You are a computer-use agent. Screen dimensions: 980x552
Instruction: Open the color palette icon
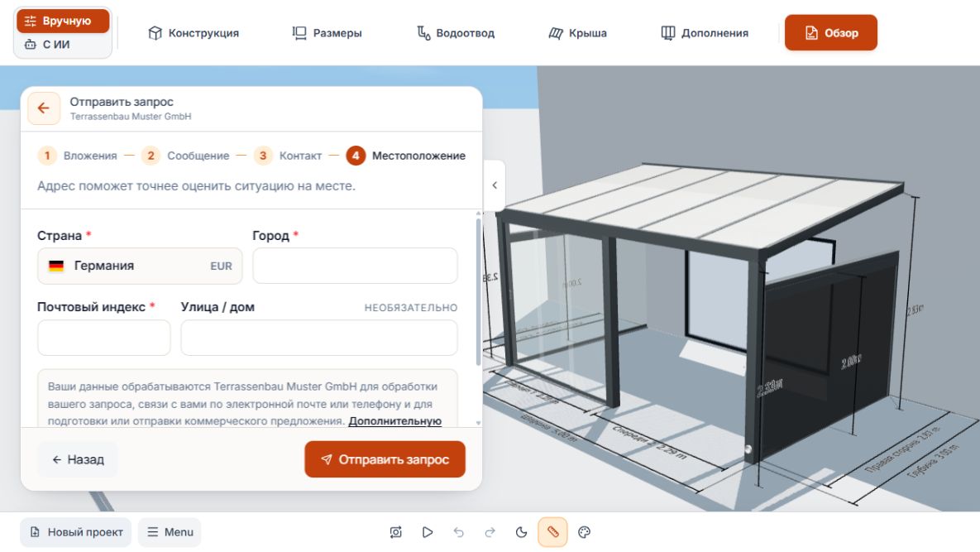[x=585, y=532]
